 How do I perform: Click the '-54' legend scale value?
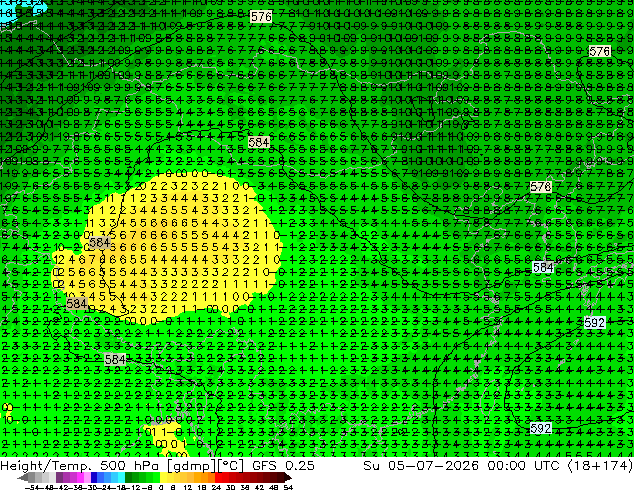(32, 487)
